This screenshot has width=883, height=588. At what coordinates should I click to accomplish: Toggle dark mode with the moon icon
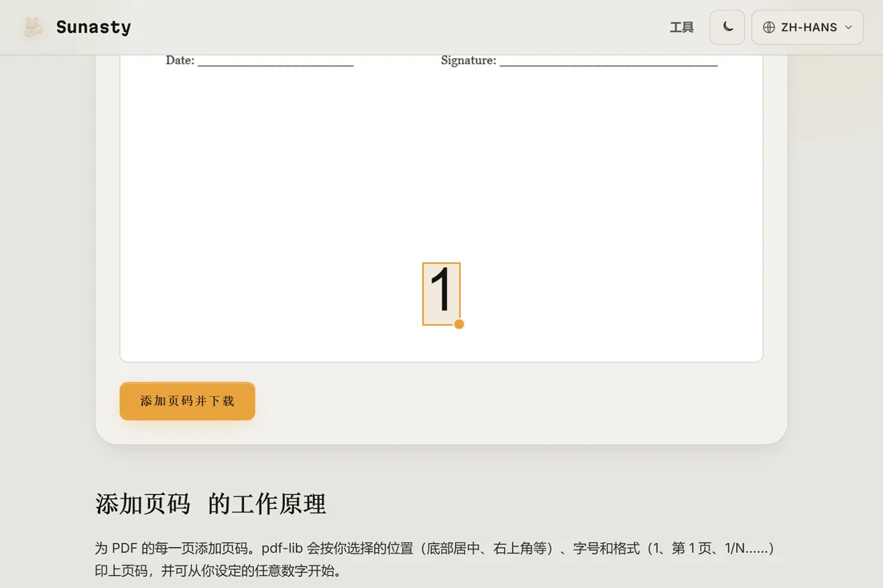727,27
